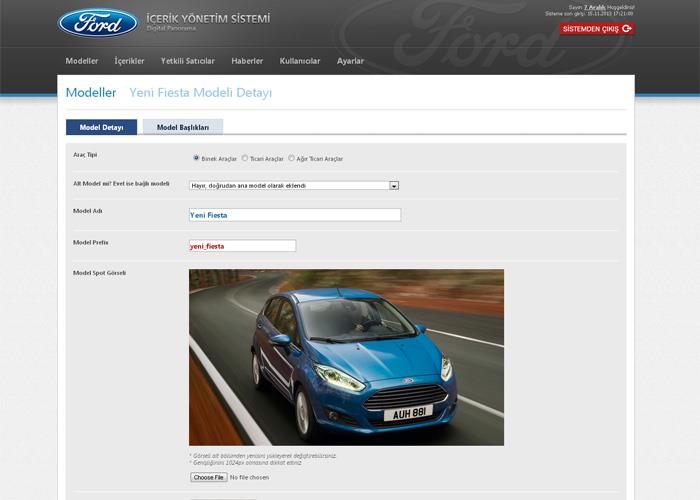
Task: Click the 'No file chosen' text
Action: coord(250,477)
